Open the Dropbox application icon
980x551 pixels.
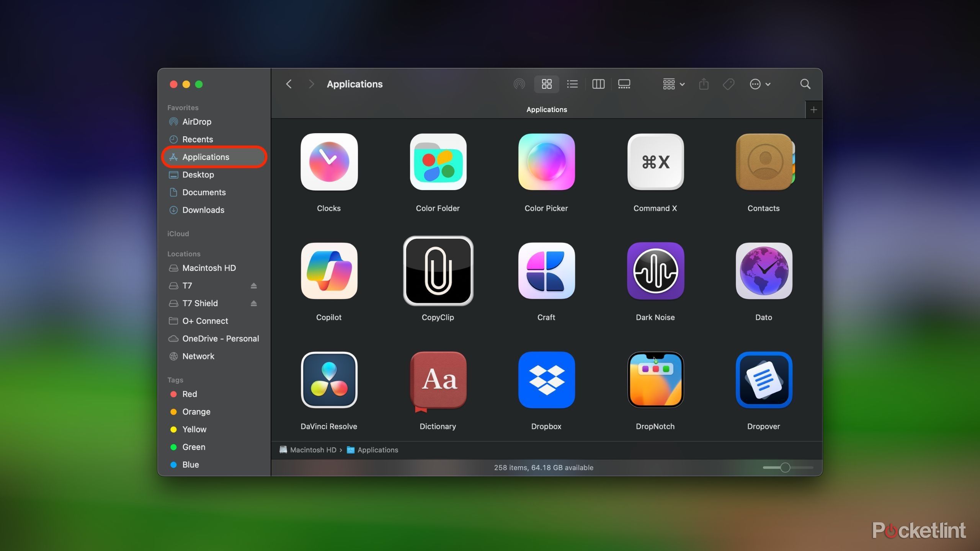[x=546, y=380]
